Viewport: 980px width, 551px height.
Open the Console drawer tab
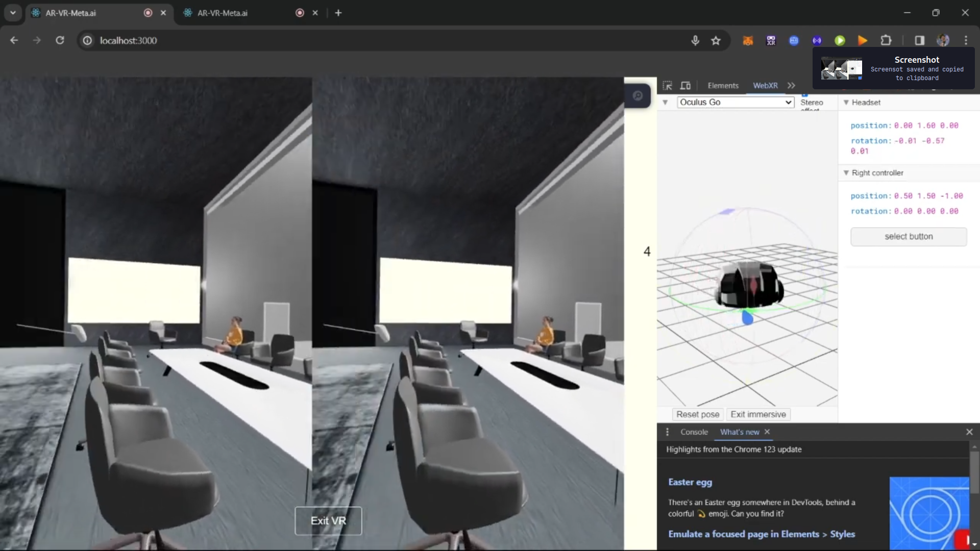point(694,432)
